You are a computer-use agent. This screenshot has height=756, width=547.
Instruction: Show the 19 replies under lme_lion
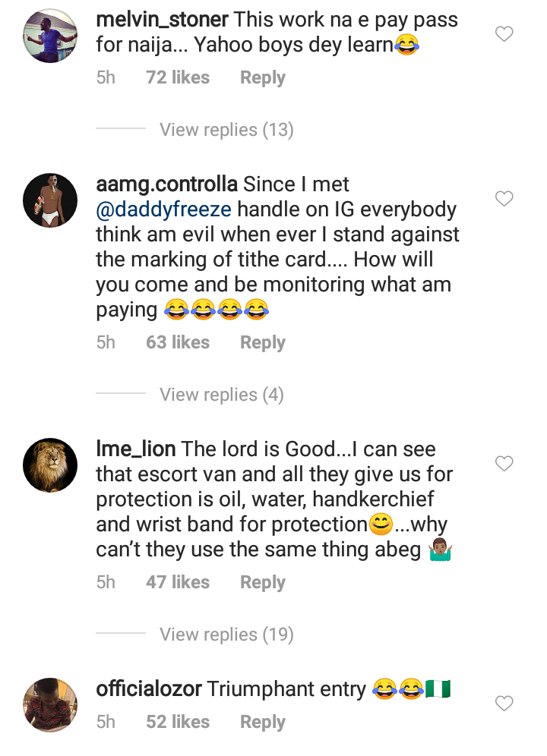coord(226,635)
